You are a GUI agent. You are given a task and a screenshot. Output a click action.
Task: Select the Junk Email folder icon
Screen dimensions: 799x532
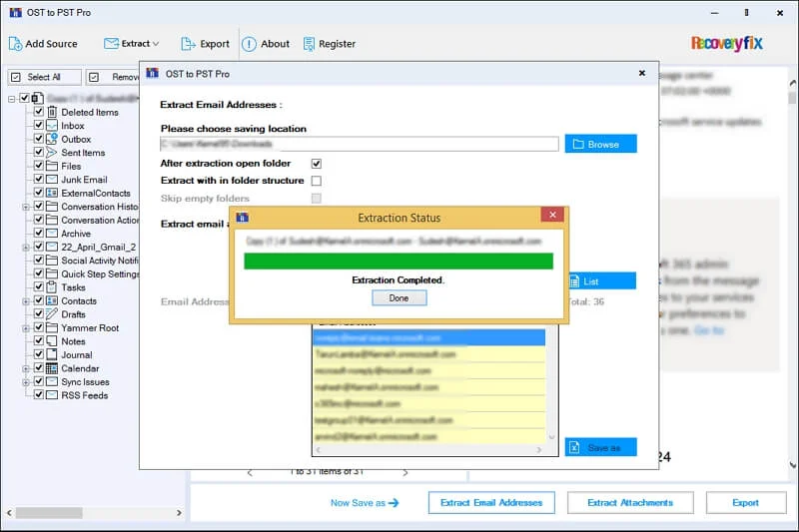click(x=52, y=180)
